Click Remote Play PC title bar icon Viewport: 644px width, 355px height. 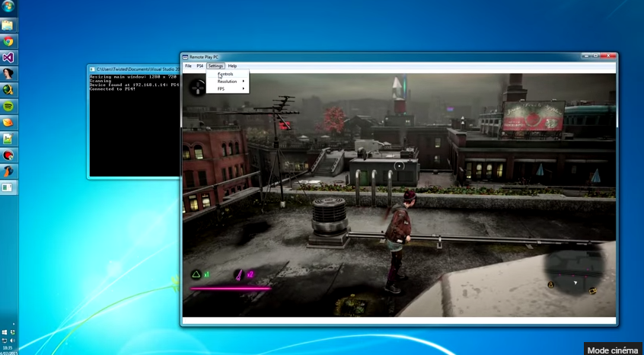[186, 56]
